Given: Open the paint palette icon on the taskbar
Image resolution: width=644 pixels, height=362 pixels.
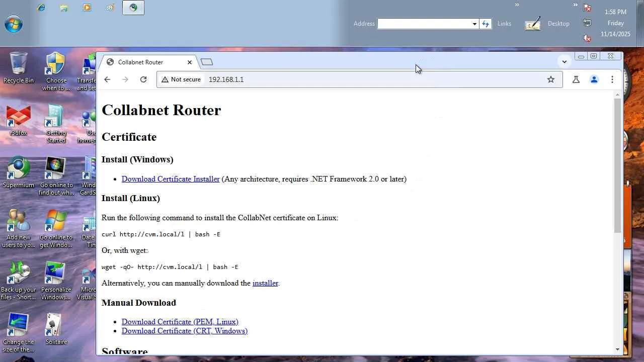Looking at the screenshot, I should pos(110,8).
